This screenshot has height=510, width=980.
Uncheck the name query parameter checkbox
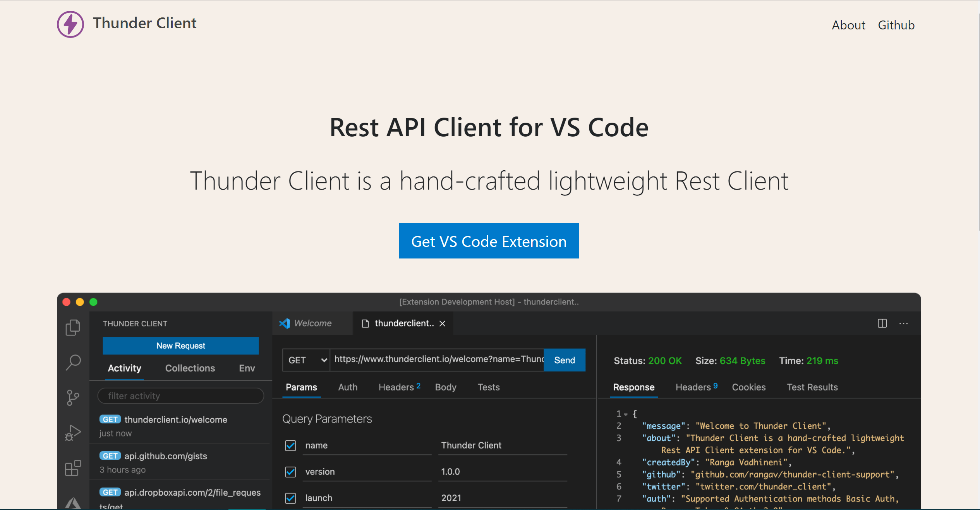tap(290, 446)
